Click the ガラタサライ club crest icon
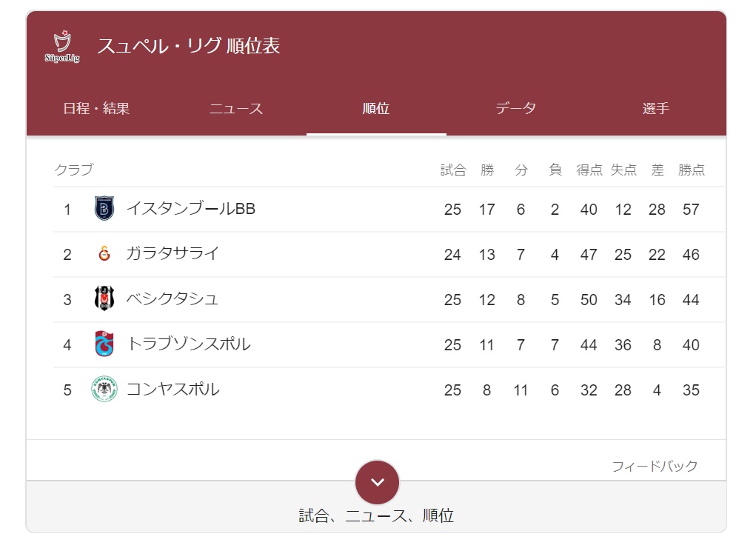 [104, 253]
